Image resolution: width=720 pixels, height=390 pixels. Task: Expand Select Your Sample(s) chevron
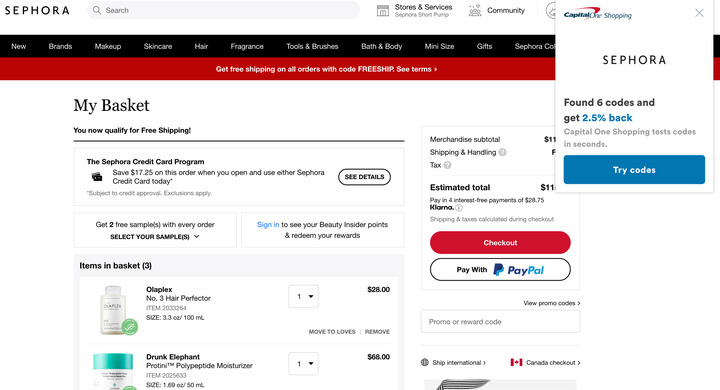pos(197,237)
